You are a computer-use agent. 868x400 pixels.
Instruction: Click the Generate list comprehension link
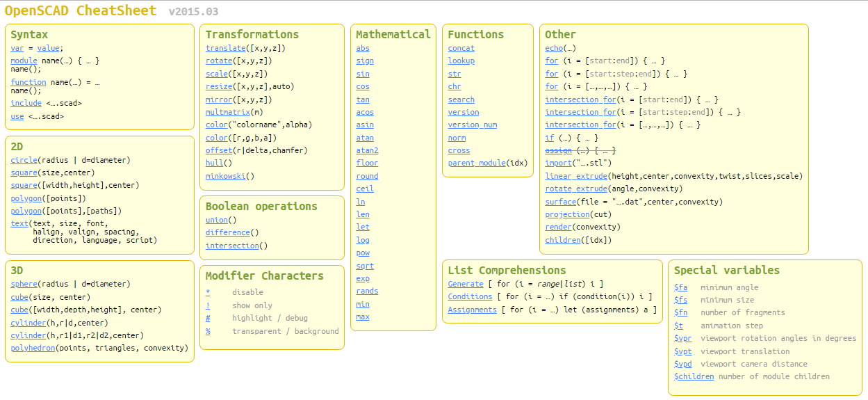tap(466, 284)
